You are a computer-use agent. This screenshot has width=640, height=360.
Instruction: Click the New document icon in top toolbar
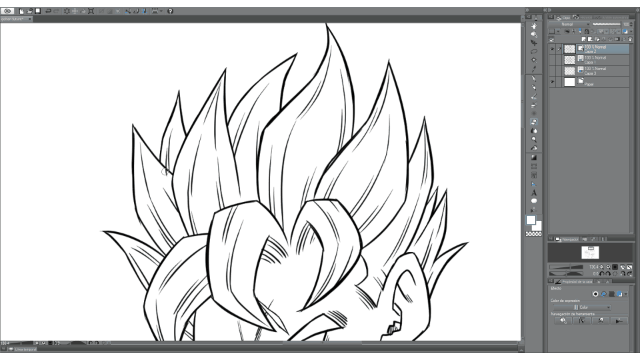21,11
